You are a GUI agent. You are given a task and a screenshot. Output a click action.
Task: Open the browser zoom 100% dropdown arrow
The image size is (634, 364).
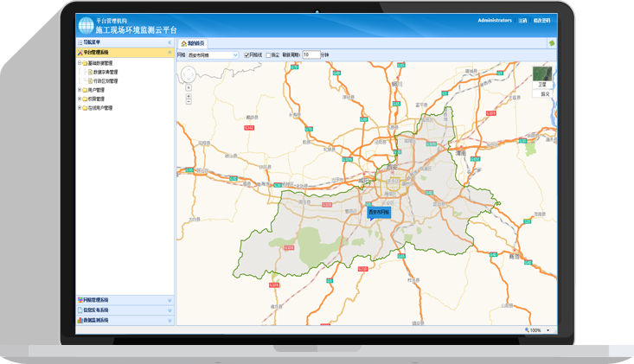point(548,330)
